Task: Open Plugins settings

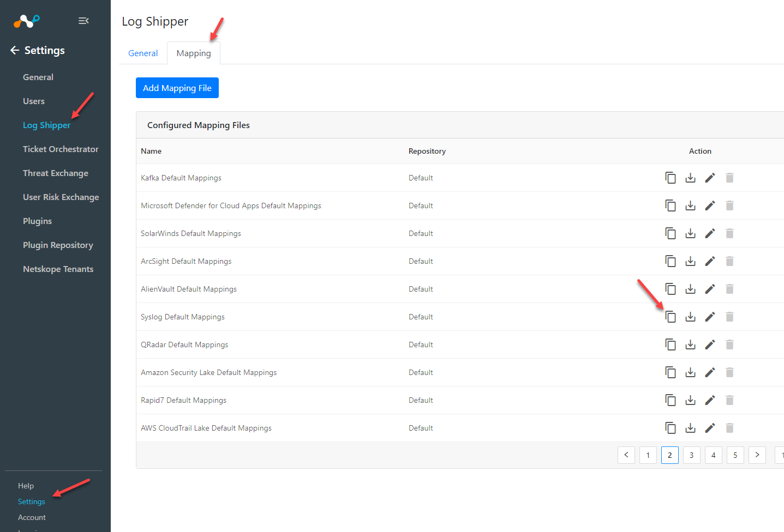Action: point(37,221)
